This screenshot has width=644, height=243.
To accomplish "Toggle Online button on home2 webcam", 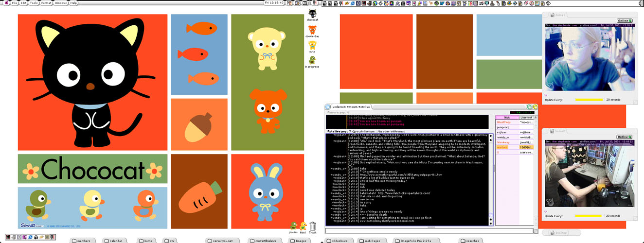I will pos(625,137).
